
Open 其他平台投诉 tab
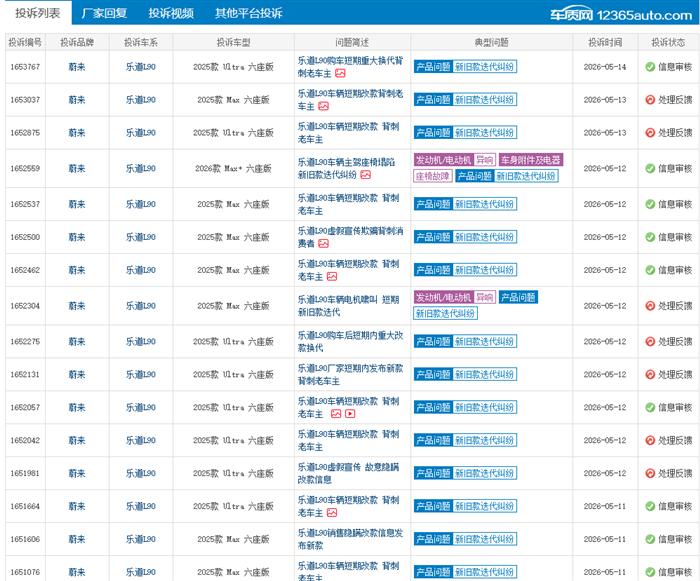(x=249, y=13)
